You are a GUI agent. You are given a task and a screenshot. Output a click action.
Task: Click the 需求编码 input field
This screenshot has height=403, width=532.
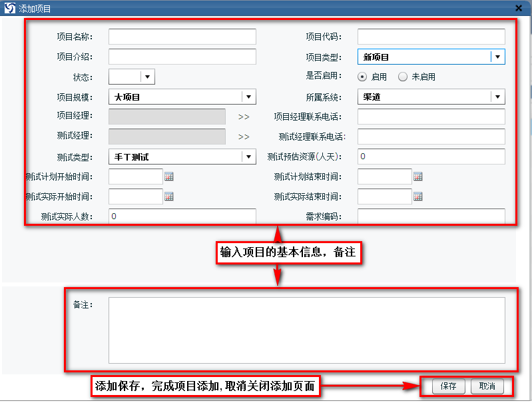click(431, 216)
